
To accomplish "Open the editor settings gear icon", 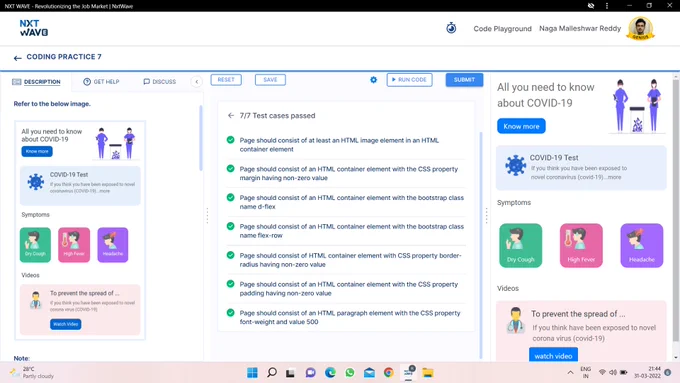I will tap(373, 80).
